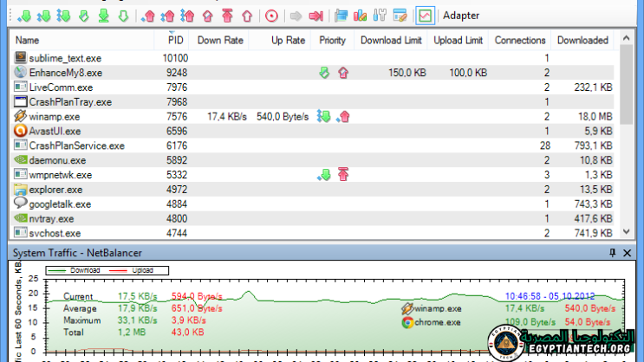
Task: Select the EnhanceMy8.exe process
Action: [x=312, y=73]
